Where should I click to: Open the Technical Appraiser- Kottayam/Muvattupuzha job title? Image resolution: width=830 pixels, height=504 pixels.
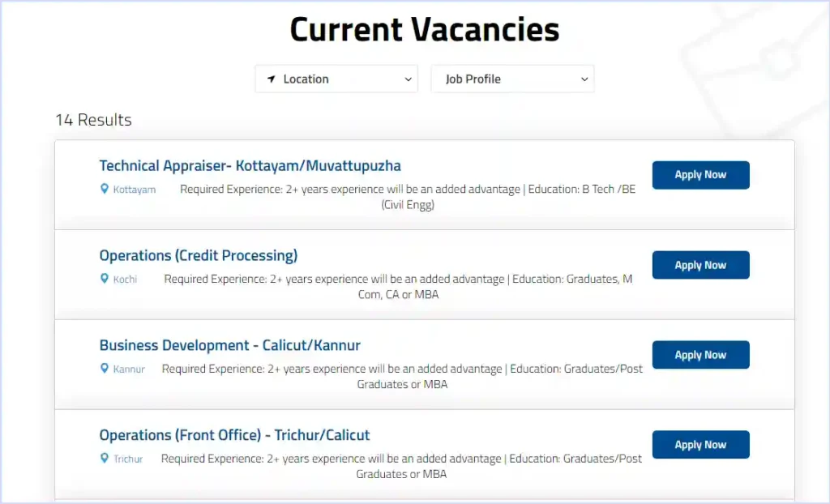tap(250, 166)
